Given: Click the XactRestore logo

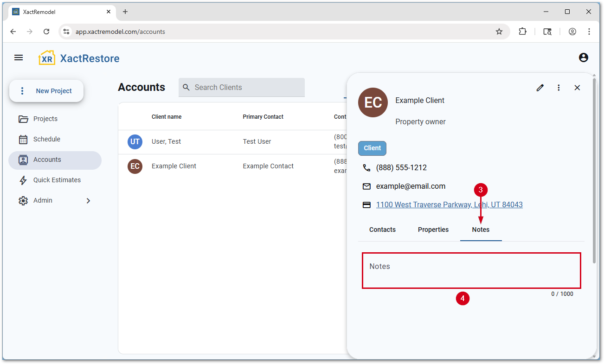Looking at the screenshot, I should tap(79, 58).
